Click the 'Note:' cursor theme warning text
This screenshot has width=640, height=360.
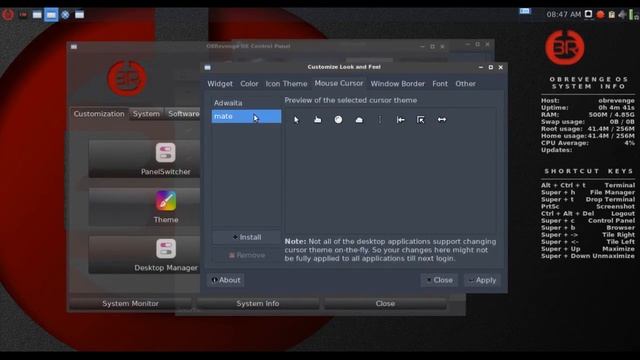tap(390, 250)
